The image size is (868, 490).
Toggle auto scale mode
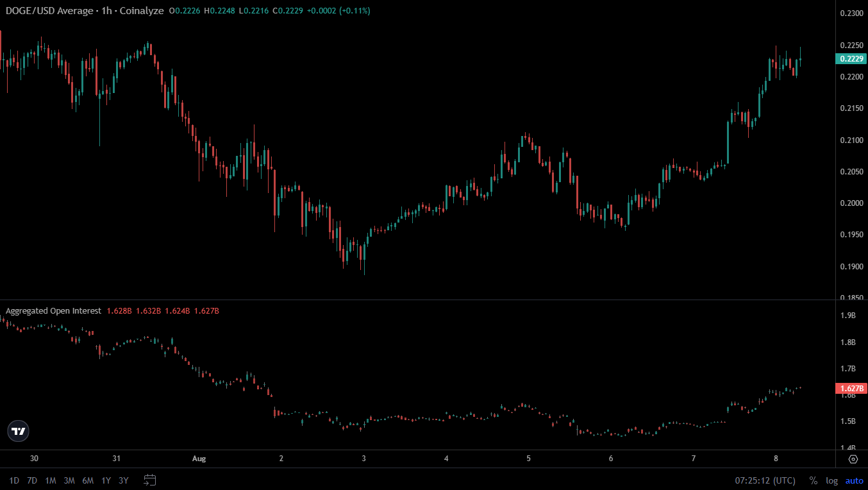[854, 480]
